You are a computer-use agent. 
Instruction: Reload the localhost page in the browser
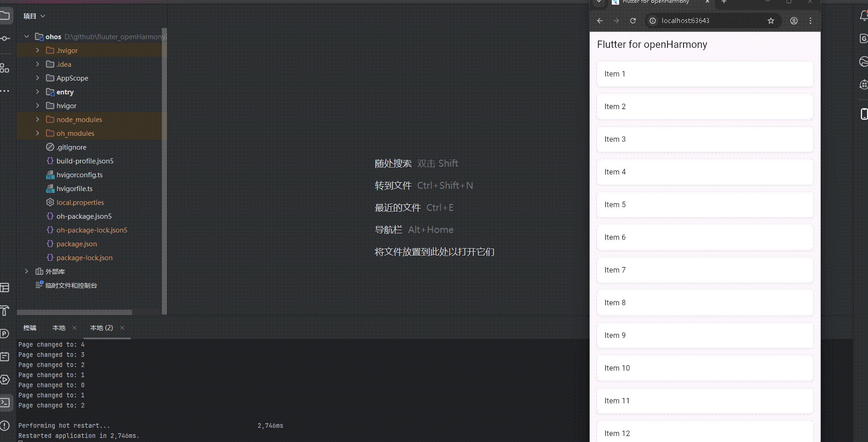[x=632, y=21]
